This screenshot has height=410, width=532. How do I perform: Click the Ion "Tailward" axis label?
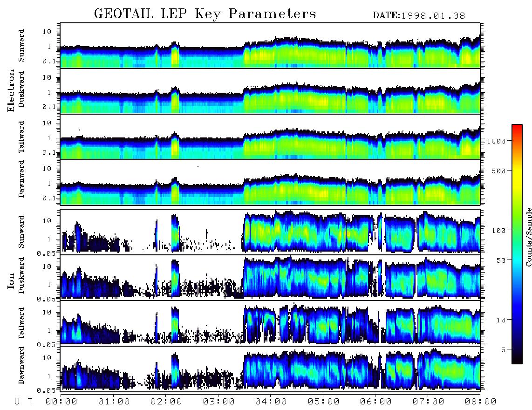click(x=21, y=323)
